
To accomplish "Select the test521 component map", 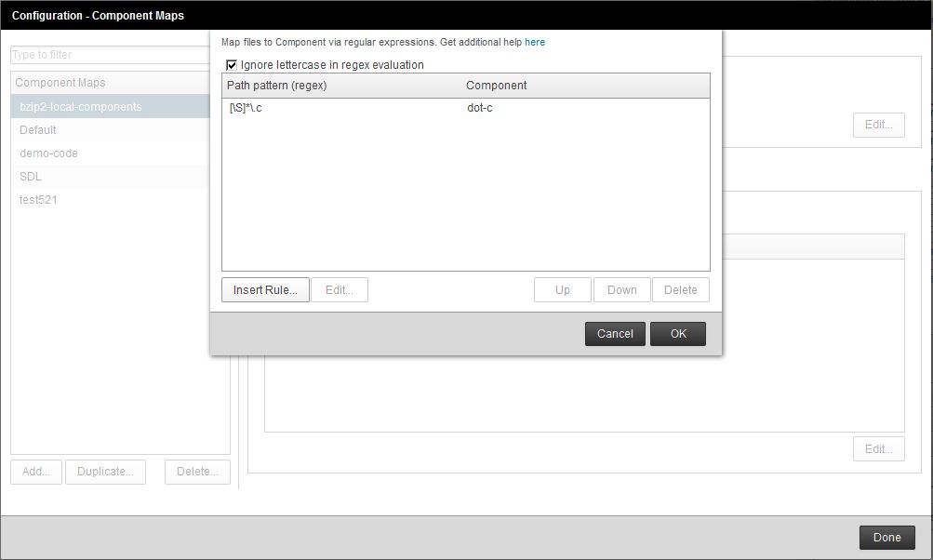I will pyautogui.click(x=110, y=199).
